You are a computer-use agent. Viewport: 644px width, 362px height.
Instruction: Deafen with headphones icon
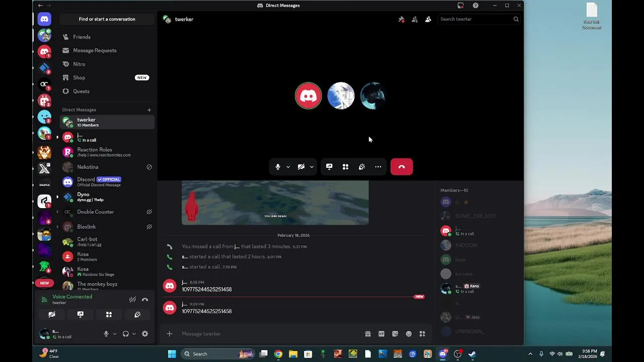click(125, 334)
